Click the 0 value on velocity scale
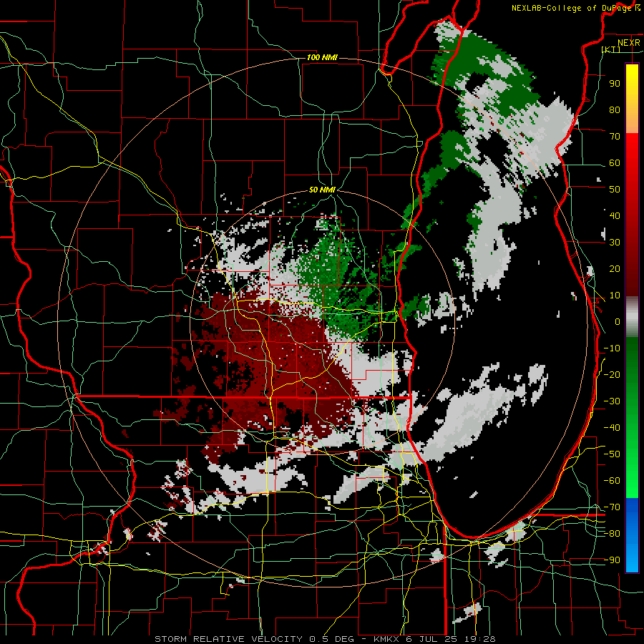 pos(618,322)
